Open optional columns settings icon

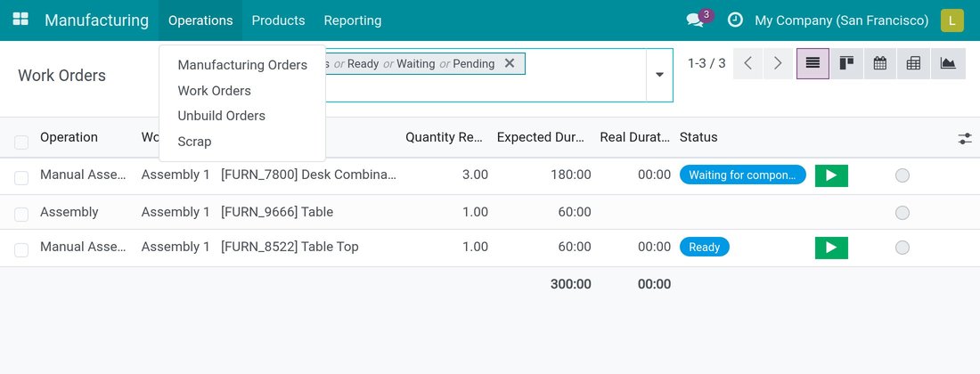coord(964,139)
